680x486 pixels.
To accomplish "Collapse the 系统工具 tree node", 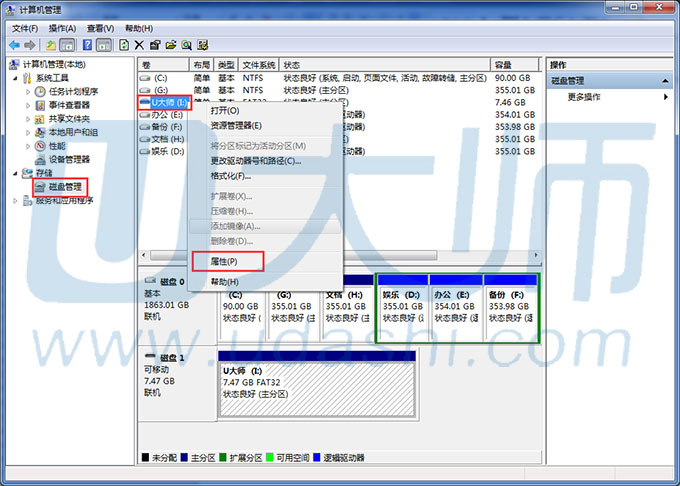I will [x=16, y=78].
